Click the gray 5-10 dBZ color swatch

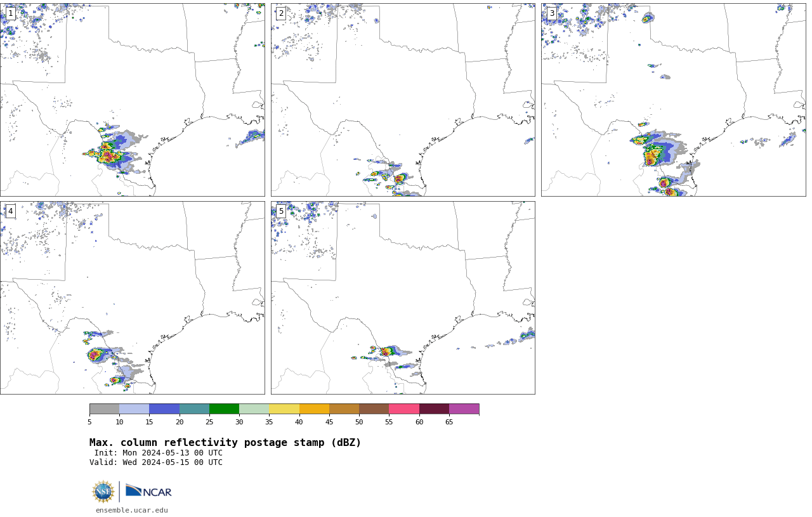point(104,409)
